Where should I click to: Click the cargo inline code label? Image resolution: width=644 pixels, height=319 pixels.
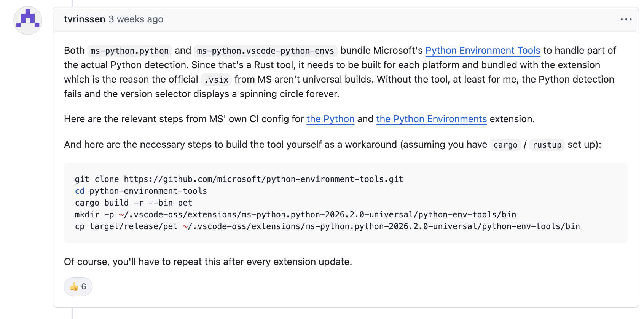[505, 145]
